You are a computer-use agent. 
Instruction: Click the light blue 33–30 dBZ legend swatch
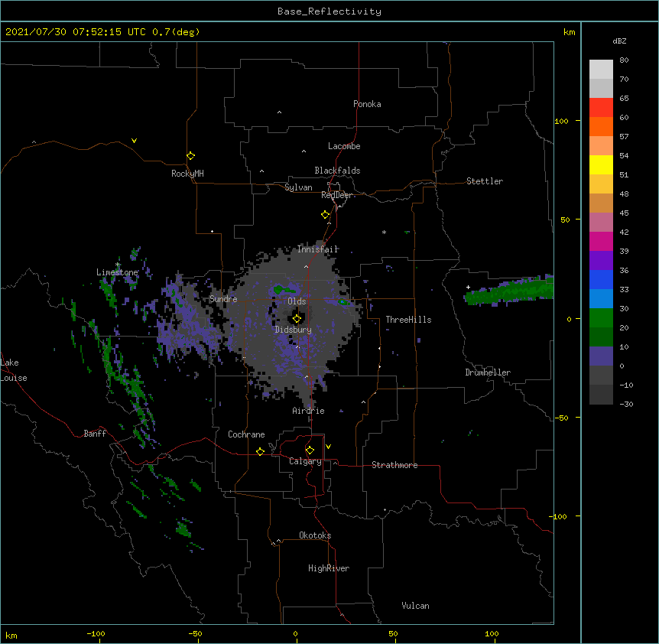tap(601, 298)
